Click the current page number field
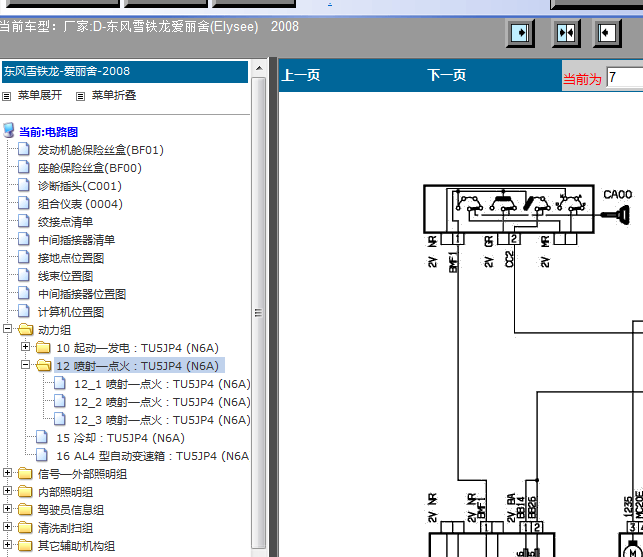The height and width of the screenshot is (557, 643). (624, 78)
